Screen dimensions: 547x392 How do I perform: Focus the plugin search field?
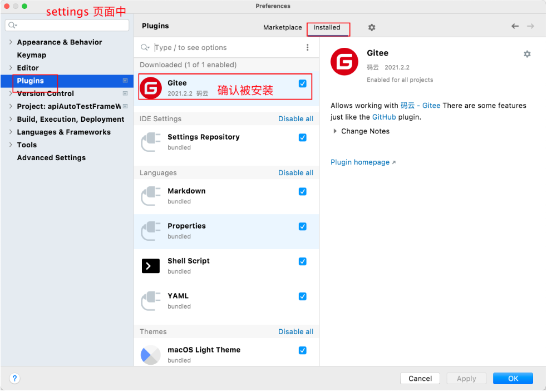[226, 47]
